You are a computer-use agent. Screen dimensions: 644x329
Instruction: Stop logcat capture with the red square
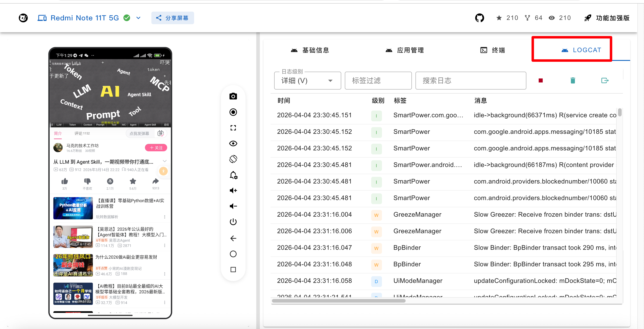click(x=540, y=81)
